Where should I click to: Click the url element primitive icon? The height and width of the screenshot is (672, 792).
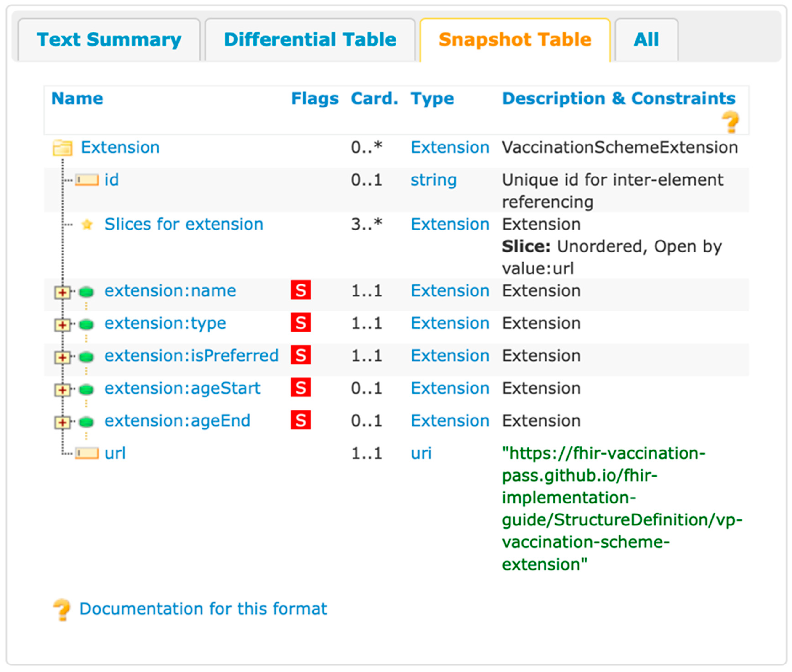click(87, 453)
